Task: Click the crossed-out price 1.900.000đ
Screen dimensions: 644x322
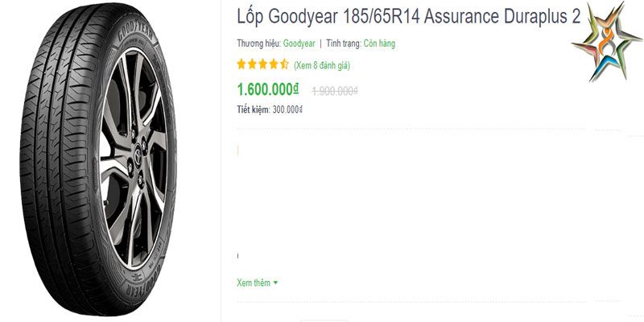Action: [x=335, y=91]
